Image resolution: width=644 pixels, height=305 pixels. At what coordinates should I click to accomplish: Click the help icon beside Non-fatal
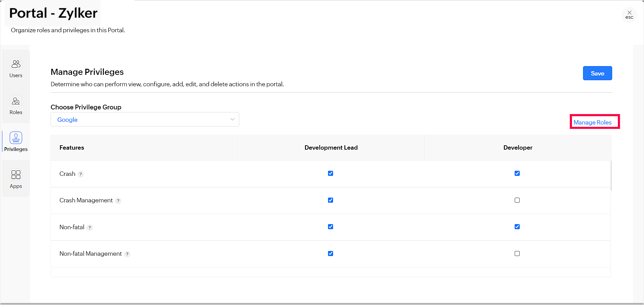[89, 227]
